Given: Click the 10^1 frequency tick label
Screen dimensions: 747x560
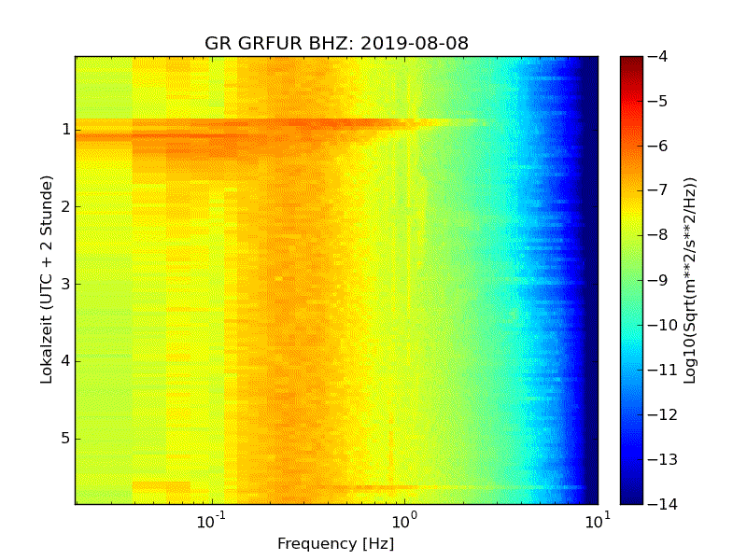Looking at the screenshot, I should [598, 521].
